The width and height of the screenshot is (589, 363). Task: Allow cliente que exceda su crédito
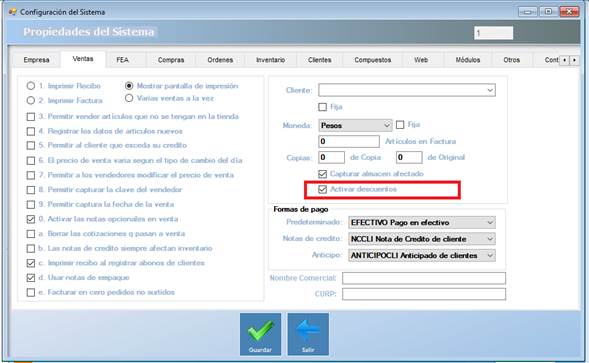click(x=31, y=145)
